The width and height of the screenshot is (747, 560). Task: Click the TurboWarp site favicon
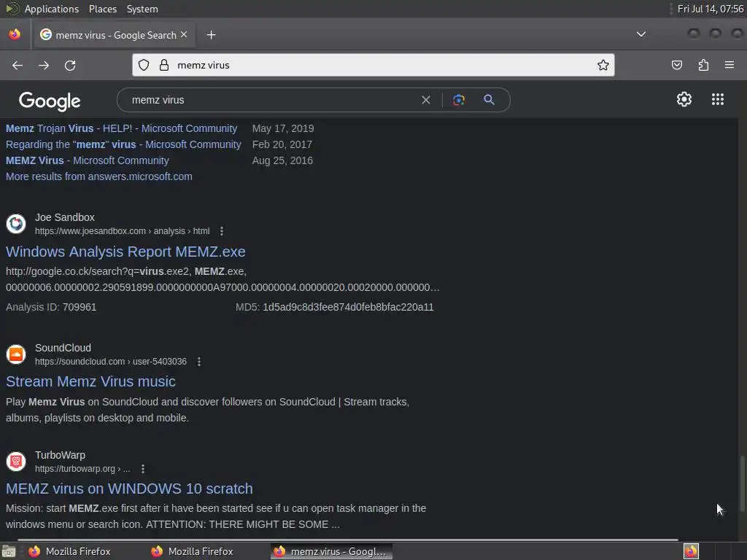[x=16, y=462]
